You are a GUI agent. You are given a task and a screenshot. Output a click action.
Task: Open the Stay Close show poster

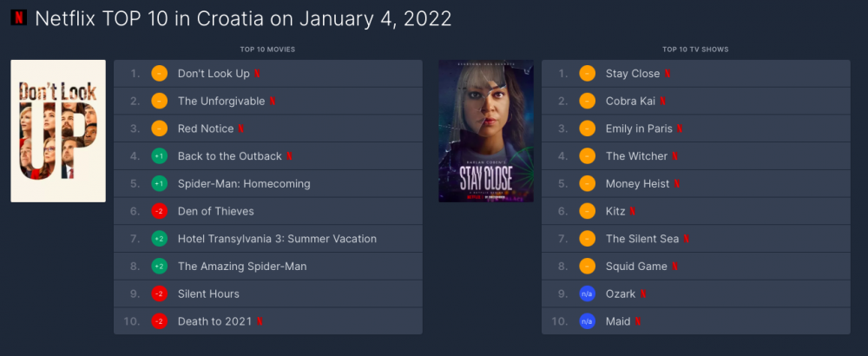coord(486,130)
